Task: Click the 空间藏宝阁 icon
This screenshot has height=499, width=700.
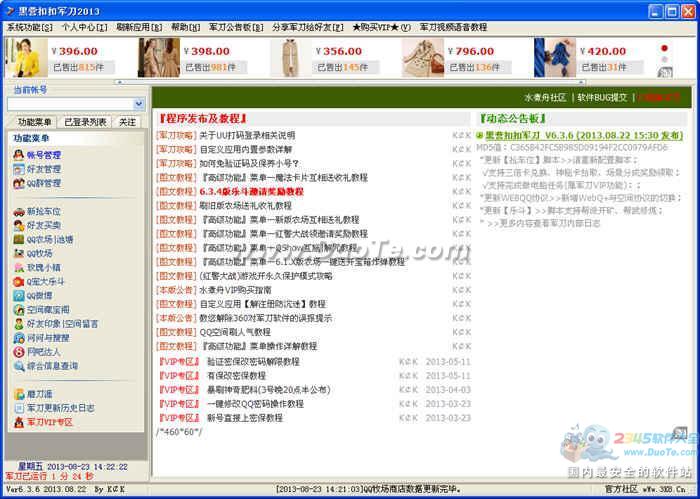Action: [19, 310]
